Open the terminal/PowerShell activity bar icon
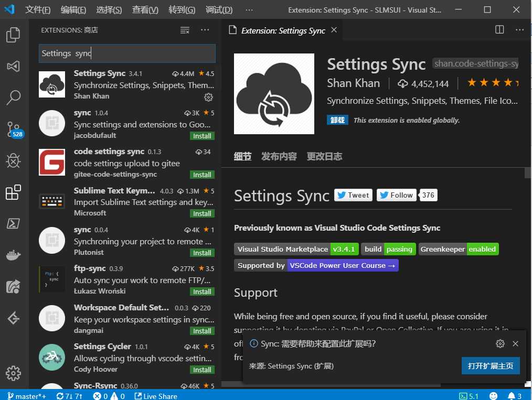Viewport: 532px width, 400px height. [13, 223]
